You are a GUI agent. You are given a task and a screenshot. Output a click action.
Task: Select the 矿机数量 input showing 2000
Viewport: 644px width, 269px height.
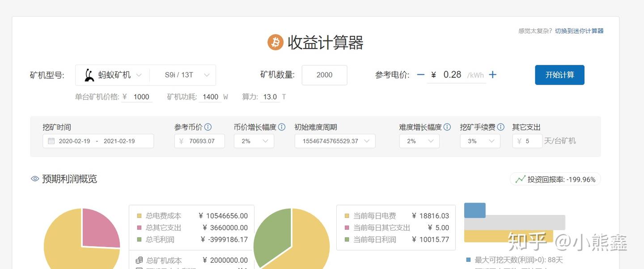point(325,75)
